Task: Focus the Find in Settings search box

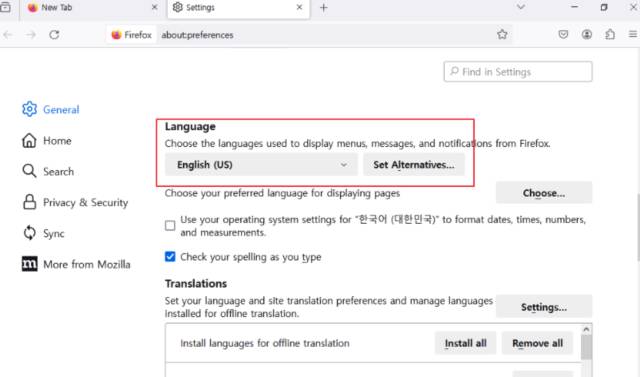Action: coord(518,72)
